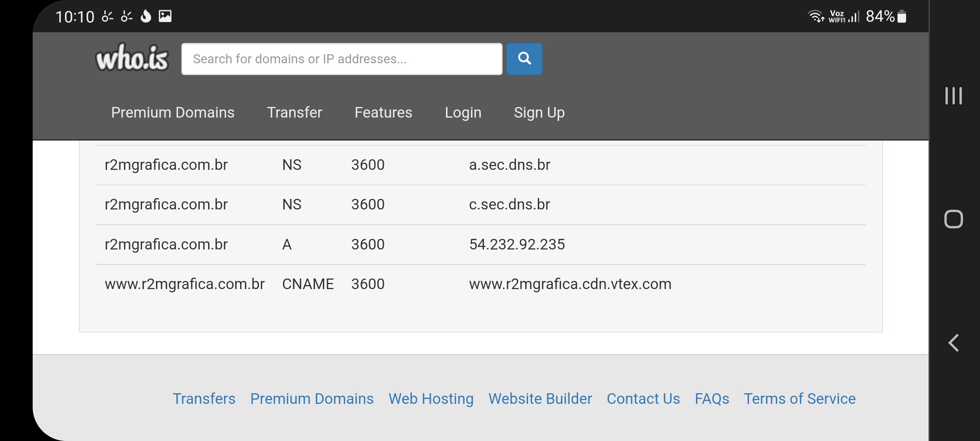The height and width of the screenshot is (441, 980).
Task: Follow the Transfers footer link
Action: 204,399
